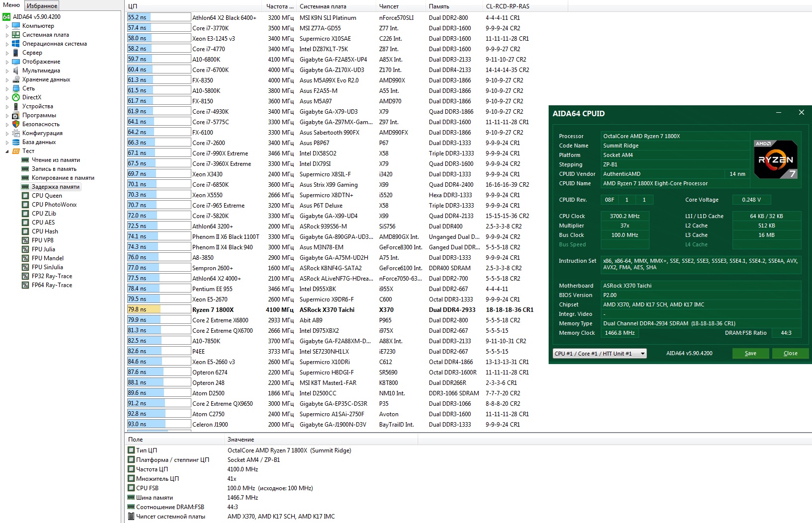
Task: Select the Мультимедиа speaker icon
Action: (16, 71)
